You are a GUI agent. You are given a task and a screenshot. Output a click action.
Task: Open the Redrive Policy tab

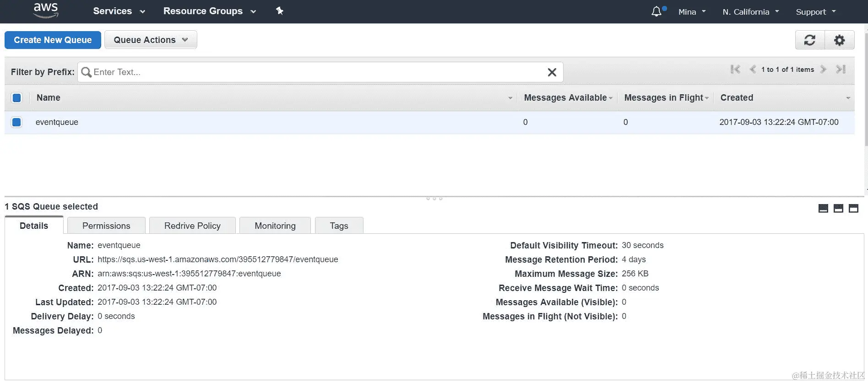click(192, 226)
